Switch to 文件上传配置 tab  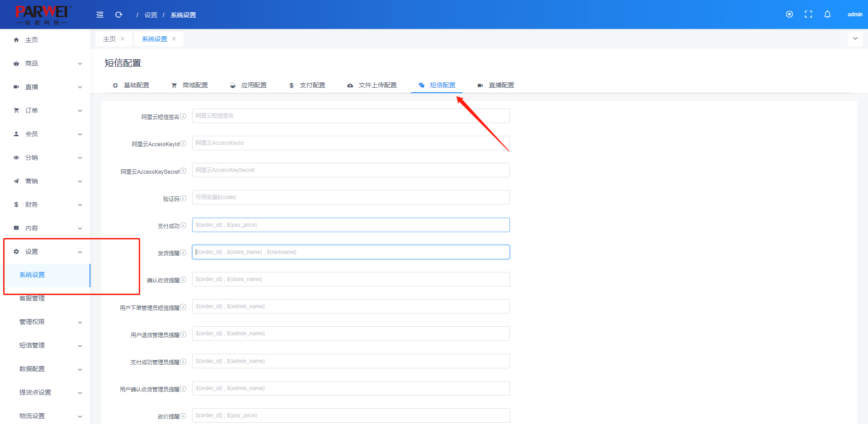coord(372,85)
